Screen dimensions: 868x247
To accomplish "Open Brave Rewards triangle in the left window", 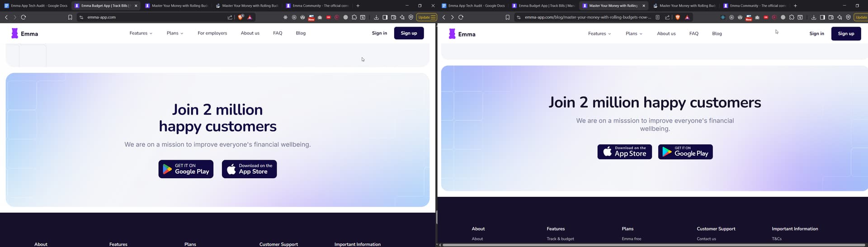I will [x=250, y=17].
